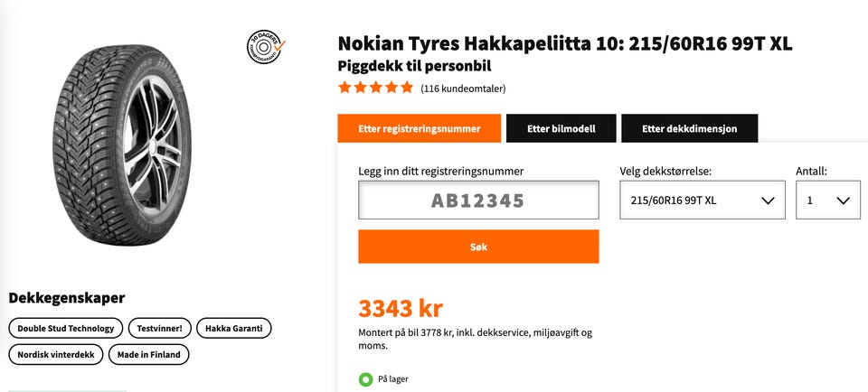Viewport: 868px width, 392px height.
Task: Click the chevron arrow in tire size selector
Action: pos(768,201)
